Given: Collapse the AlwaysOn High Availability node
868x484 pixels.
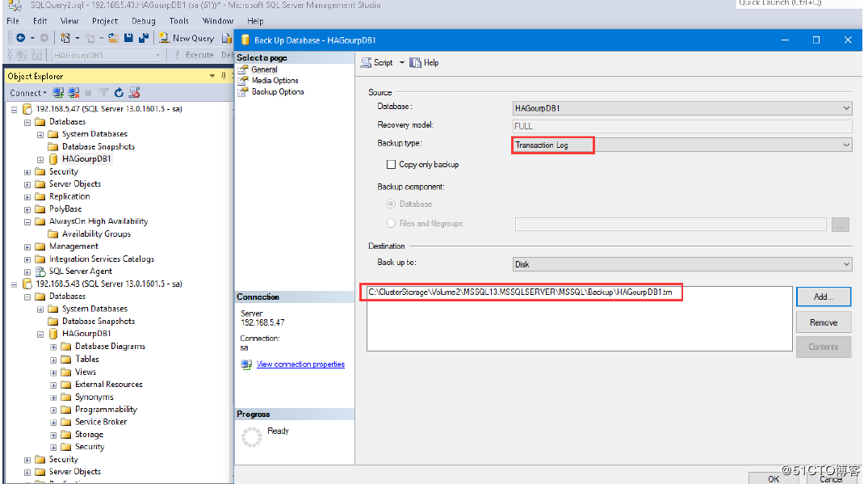Looking at the screenshot, I should point(27,221).
